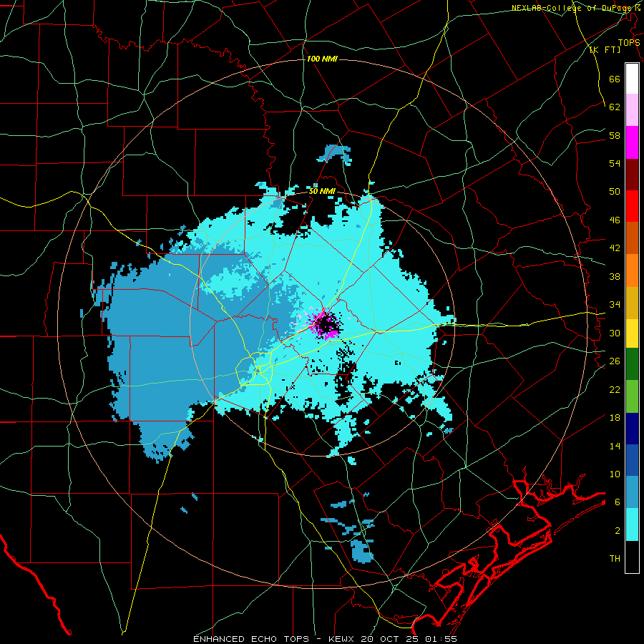This screenshot has height=644, width=644.
Task: Click the '[K FT]' units label
Action: (x=605, y=50)
